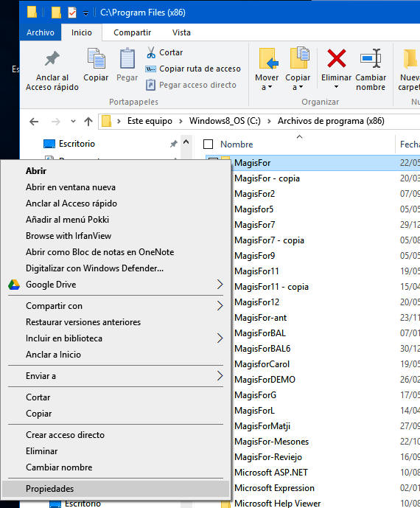
Task: Select the MagisForBAL6 folder
Action: coord(262,349)
